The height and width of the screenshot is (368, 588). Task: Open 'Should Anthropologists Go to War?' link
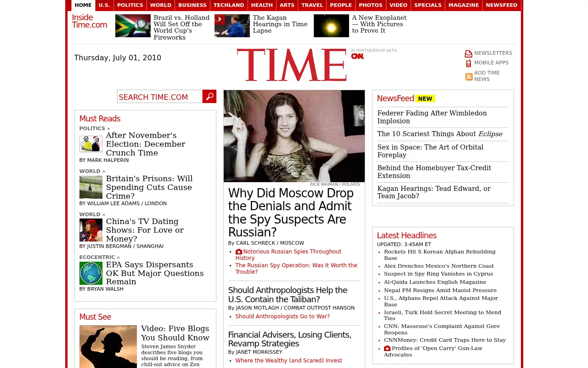(283, 316)
